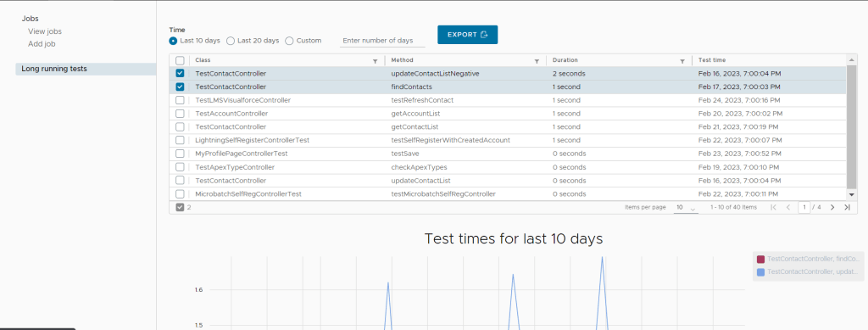Click the Feb 19, 2023, 7:00:10 PM cell
The image size is (868, 330).
(x=738, y=167)
